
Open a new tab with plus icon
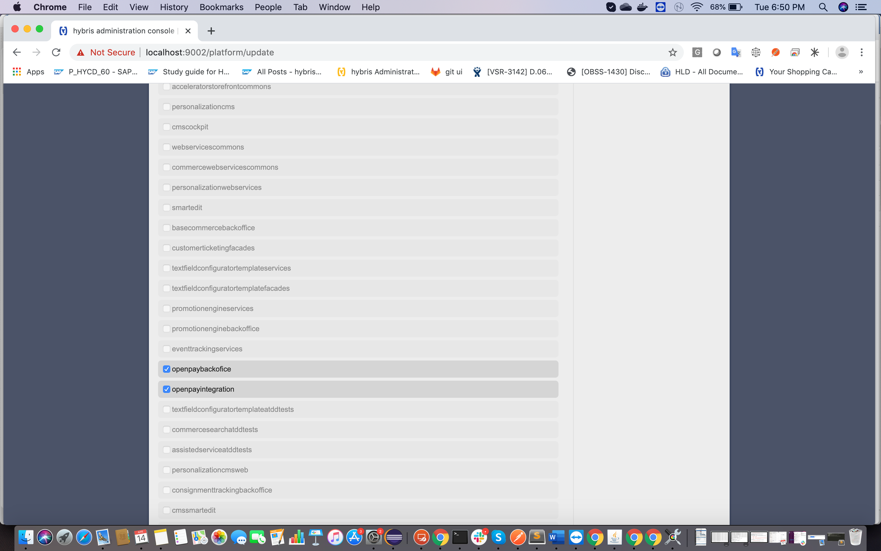(211, 31)
